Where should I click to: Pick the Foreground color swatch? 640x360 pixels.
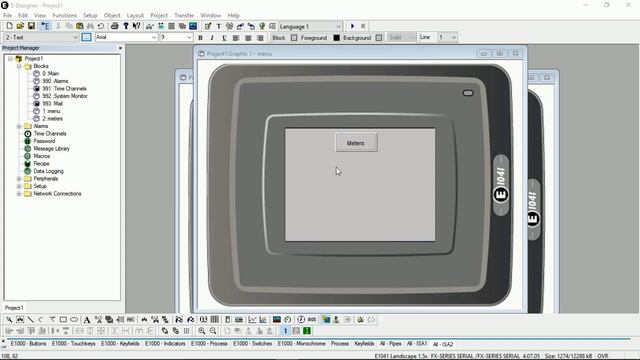click(x=336, y=38)
